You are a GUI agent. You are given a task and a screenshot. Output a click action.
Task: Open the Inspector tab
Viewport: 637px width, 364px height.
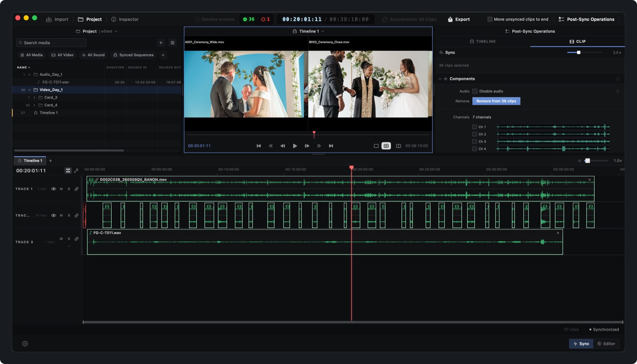(x=125, y=19)
